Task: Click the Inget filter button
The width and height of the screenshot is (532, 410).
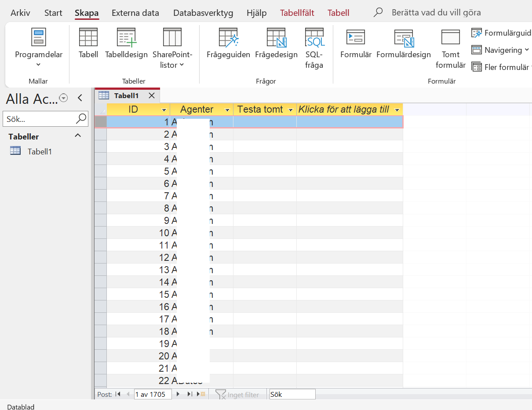Action: (x=237, y=395)
